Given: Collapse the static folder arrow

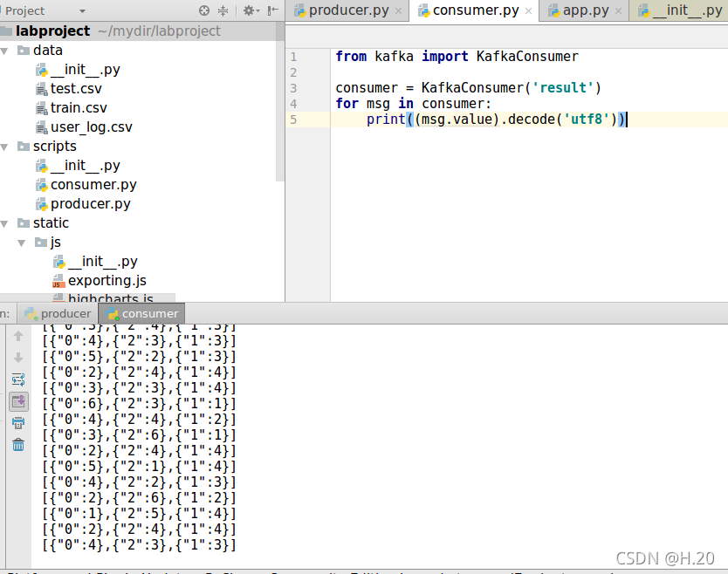Looking at the screenshot, I should coord(4,223).
